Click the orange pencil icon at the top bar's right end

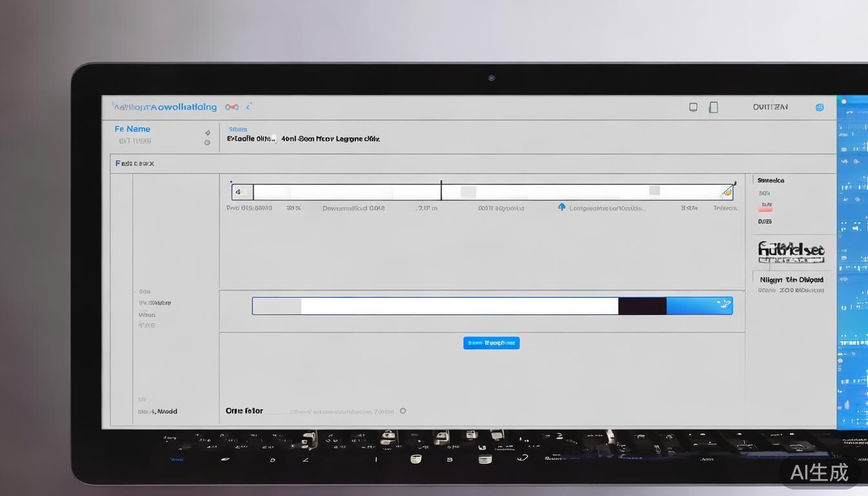tap(727, 192)
